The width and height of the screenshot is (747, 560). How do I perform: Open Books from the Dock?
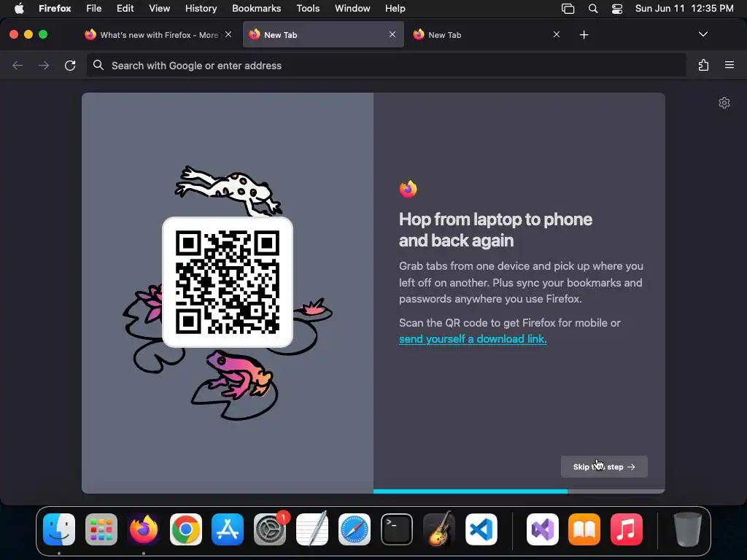click(584, 529)
